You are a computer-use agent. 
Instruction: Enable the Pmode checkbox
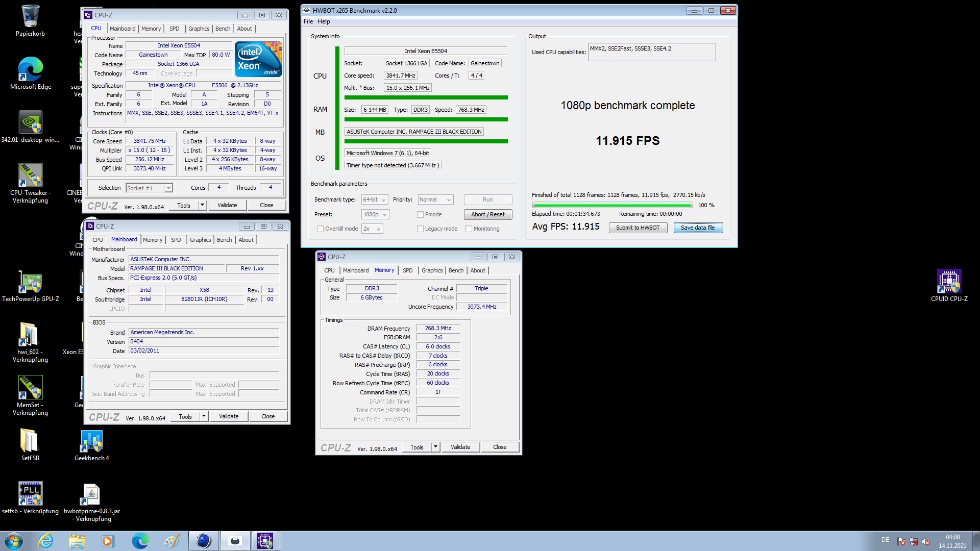pos(420,215)
